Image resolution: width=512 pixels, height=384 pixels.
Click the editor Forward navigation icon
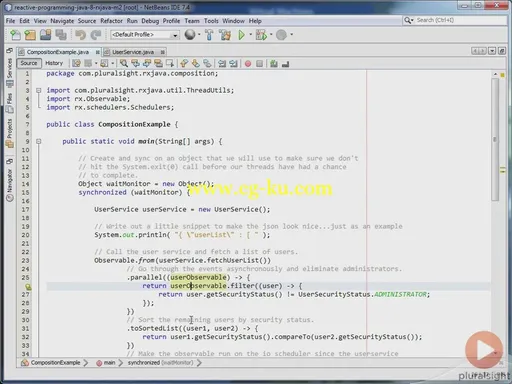coord(104,63)
